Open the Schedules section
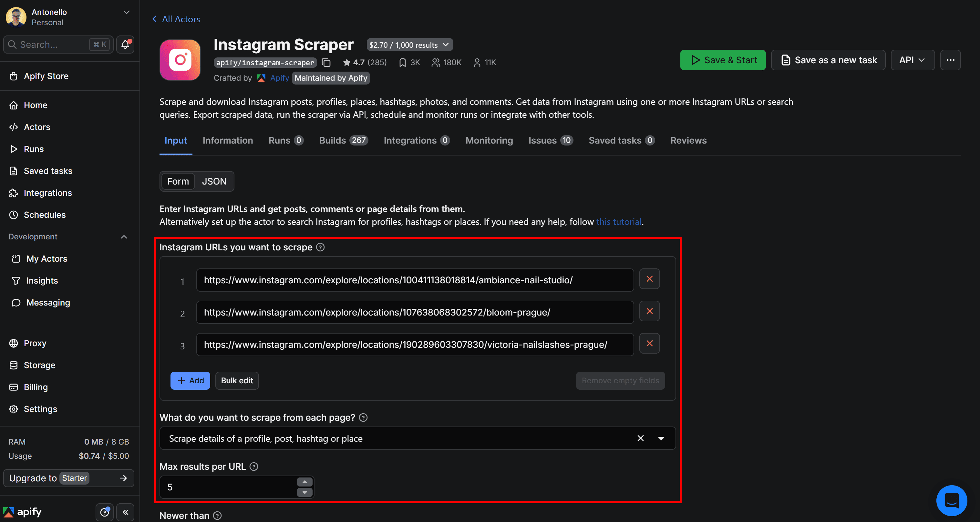This screenshot has height=522, width=980. (44, 215)
